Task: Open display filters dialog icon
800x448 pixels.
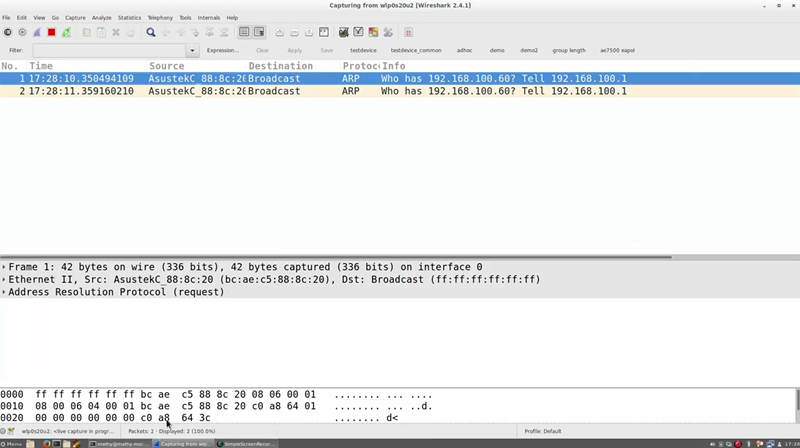Action: pyautogui.click(x=358, y=32)
